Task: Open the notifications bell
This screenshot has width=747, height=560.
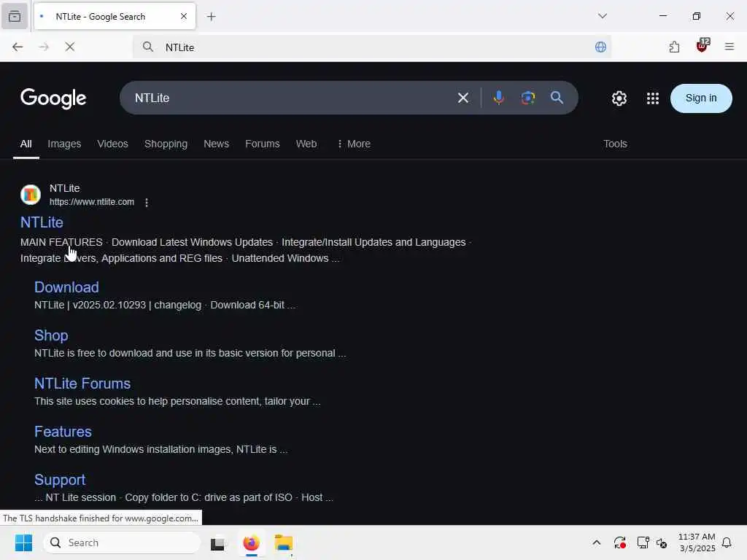Action: click(727, 542)
